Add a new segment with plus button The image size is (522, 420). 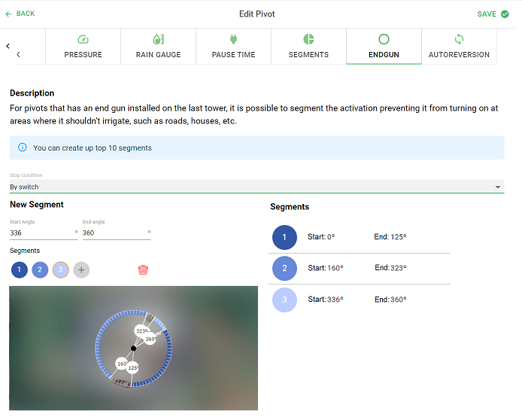click(x=81, y=269)
